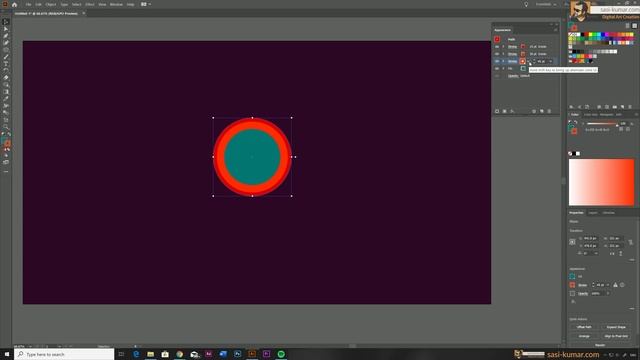Toggle visibility of selected third Stroke row

point(497,61)
